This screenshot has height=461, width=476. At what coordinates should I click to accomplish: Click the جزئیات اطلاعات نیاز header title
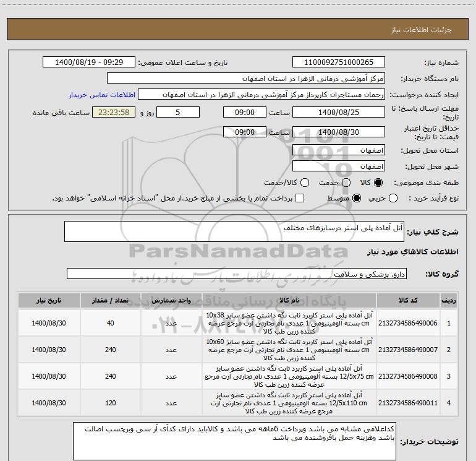[422, 30]
